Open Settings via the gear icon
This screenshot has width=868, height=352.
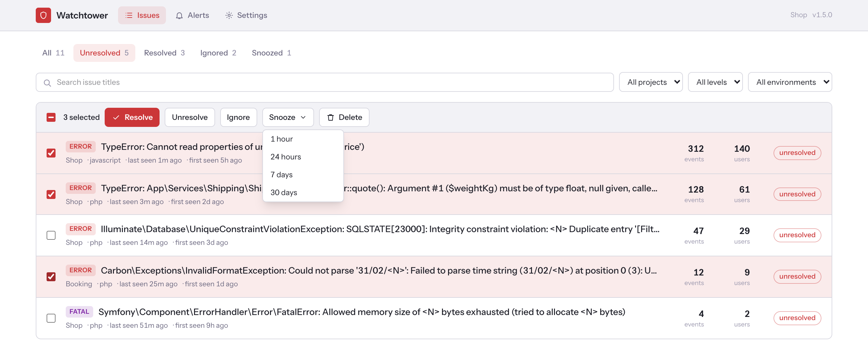[x=229, y=16]
